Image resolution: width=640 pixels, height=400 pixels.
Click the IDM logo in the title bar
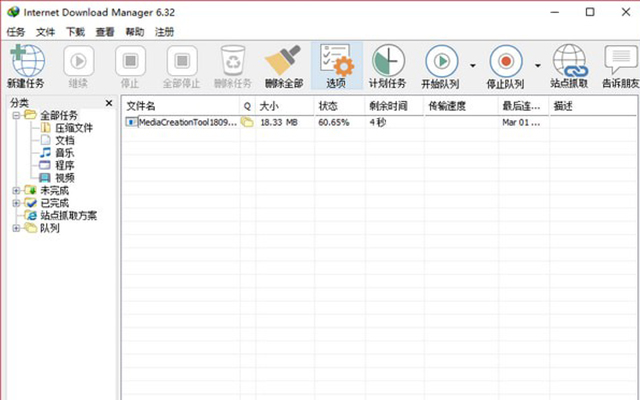[13, 12]
